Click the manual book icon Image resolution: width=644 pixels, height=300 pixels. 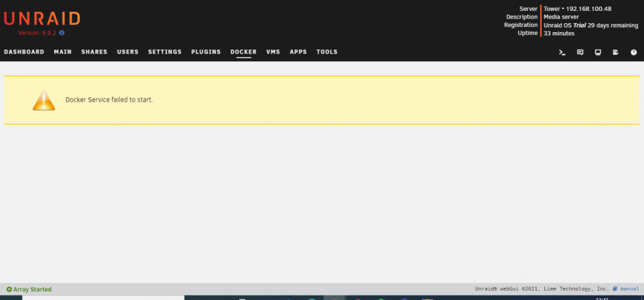(615, 289)
